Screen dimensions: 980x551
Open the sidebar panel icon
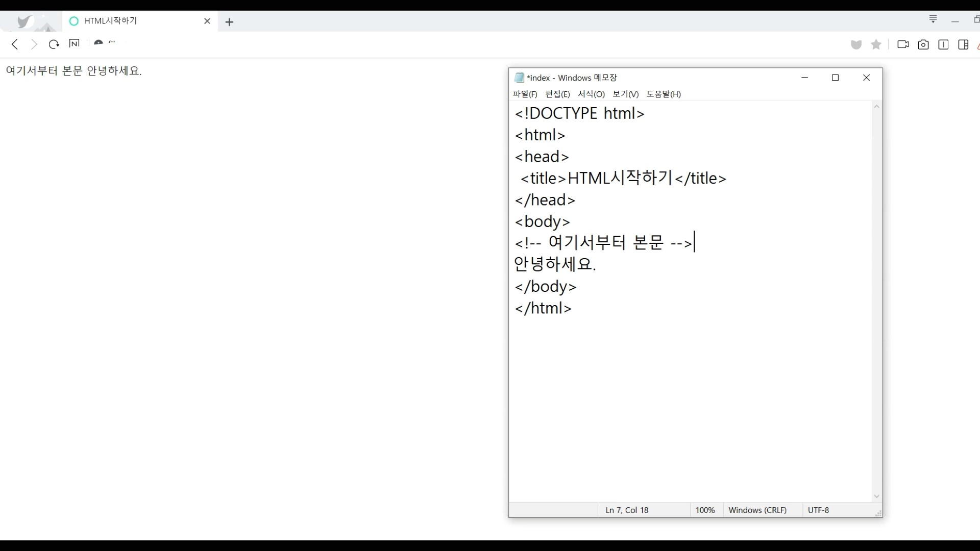pyautogui.click(x=963, y=45)
